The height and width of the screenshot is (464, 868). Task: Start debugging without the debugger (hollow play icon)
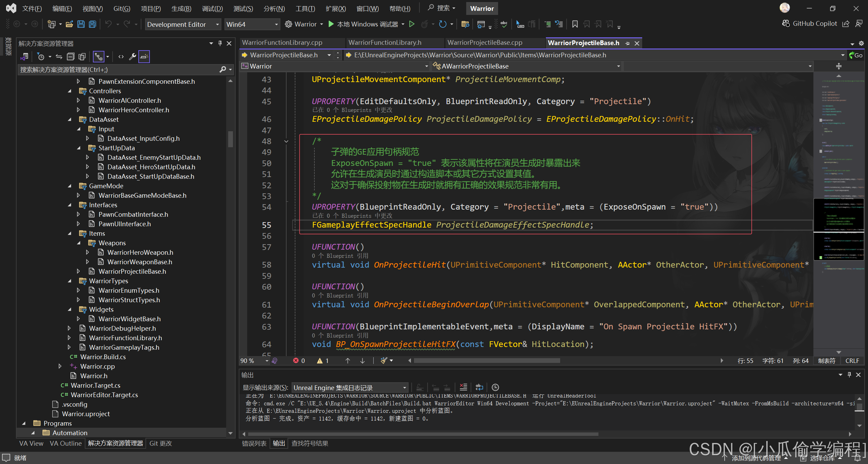click(x=412, y=24)
